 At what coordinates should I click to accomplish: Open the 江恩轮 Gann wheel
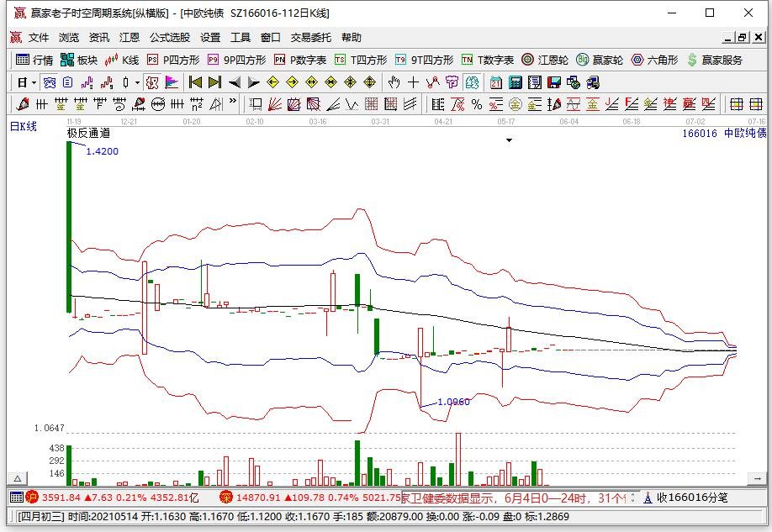[545, 60]
